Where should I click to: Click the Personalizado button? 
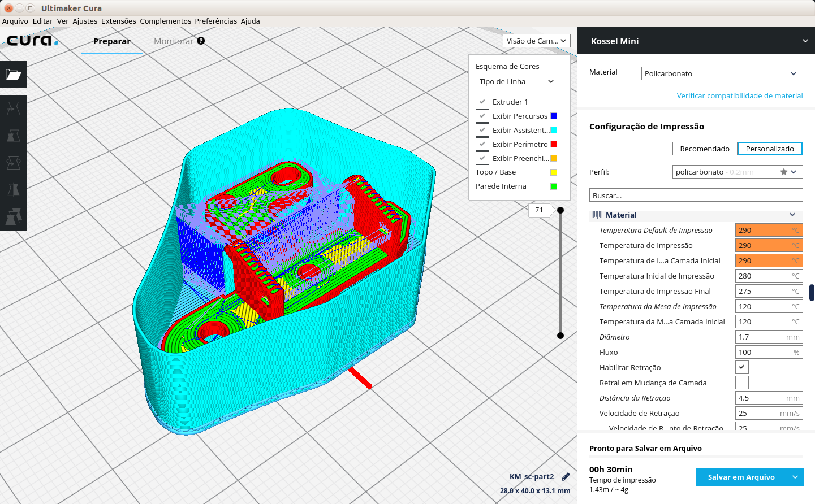coord(770,149)
